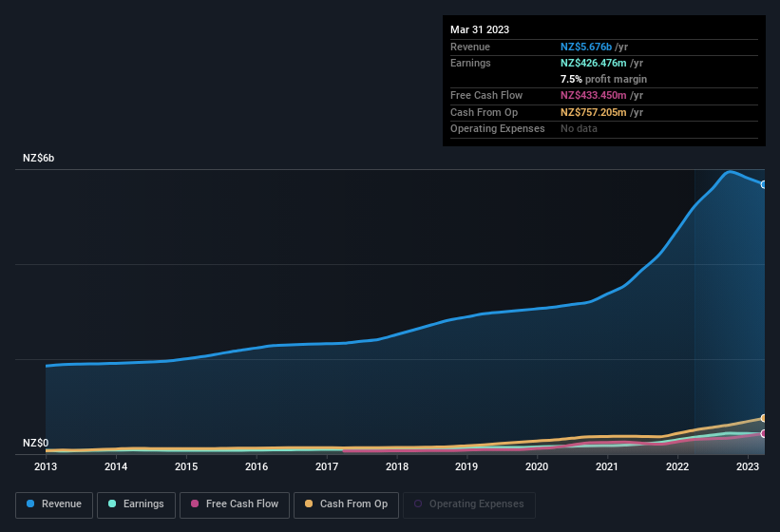The height and width of the screenshot is (532, 780).
Task: Select the 2019 x-axis label
Action: [466, 466]
